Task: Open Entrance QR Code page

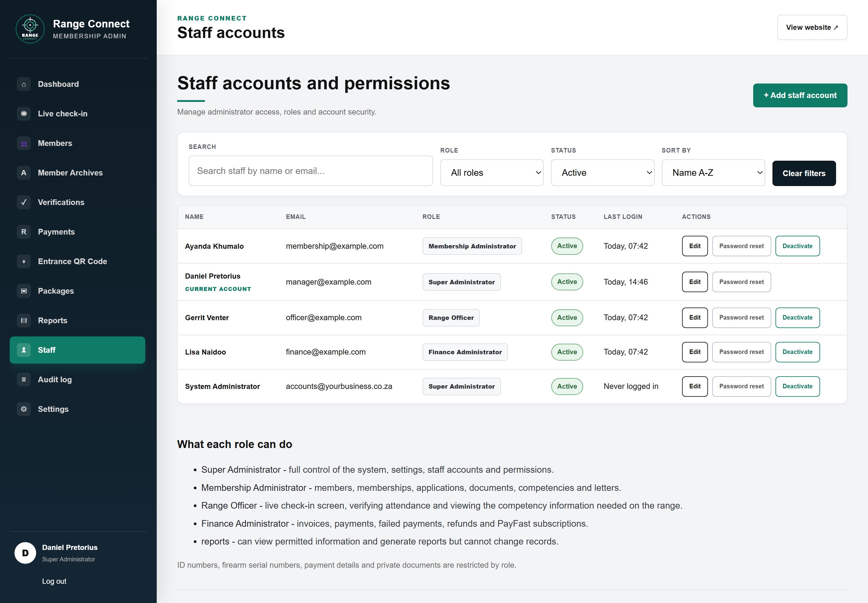Action: click(77, 261)
